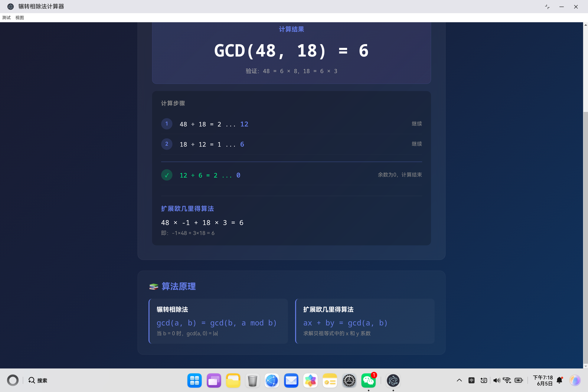Open the system settings gear
The width and height of the screenshot is (588, 392).
point(349,381)
